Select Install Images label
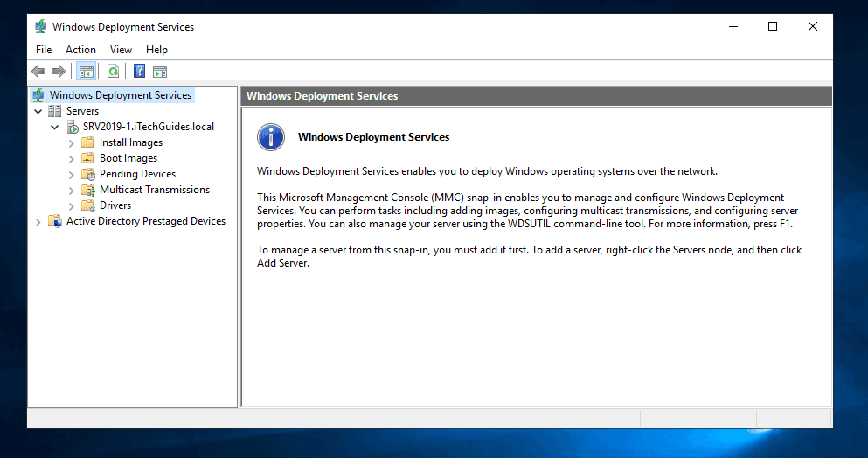This screenshot has height=458, width=868. 131,142
